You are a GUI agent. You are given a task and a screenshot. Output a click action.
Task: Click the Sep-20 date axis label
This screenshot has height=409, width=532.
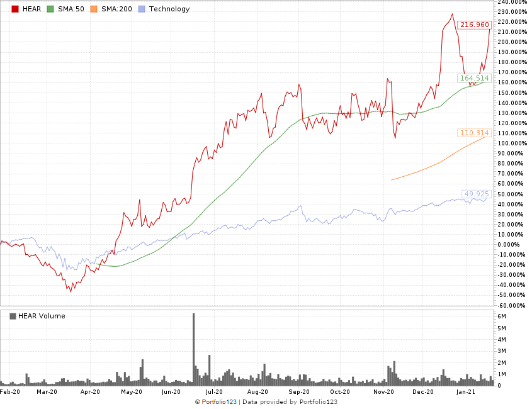click(x=299, y=392)
